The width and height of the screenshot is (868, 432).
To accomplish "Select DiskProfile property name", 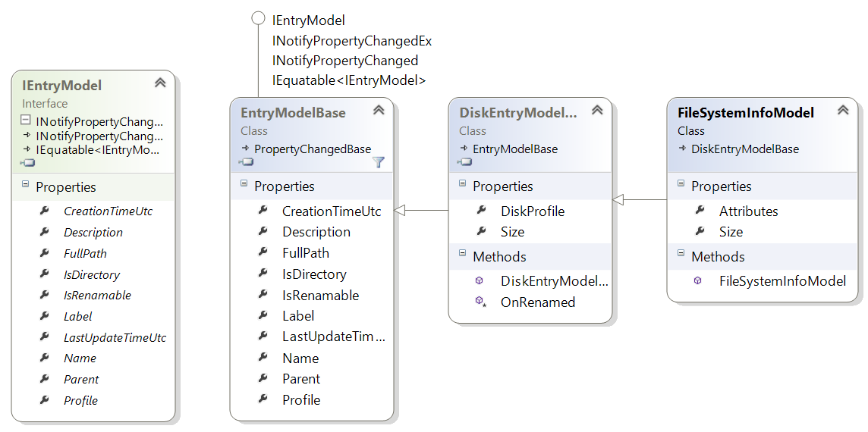I will pos(533,211).
